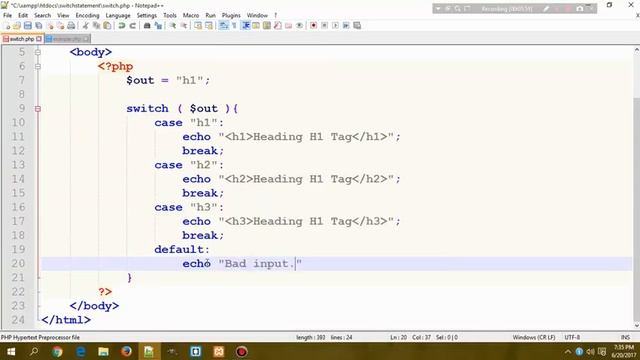Open the Macro menu
Screen dimensions: 640x360
point(191,15)
